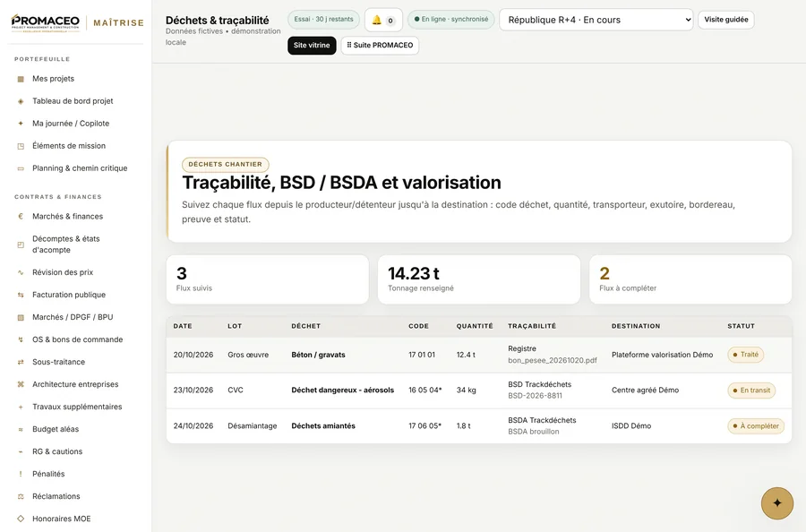806x532 pixels.
Task: Open the gold sparkle assistant button
Action: click(x=776, y=503)
